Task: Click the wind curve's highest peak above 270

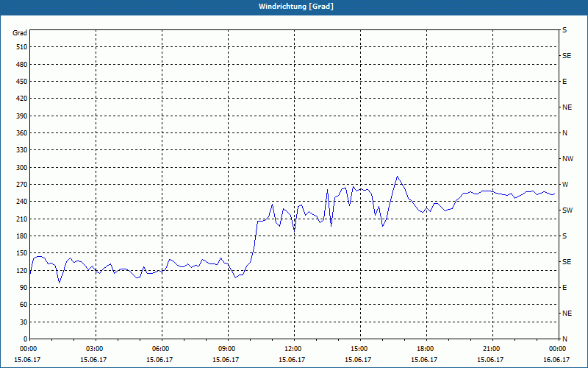Action: (x=397, y=177)
